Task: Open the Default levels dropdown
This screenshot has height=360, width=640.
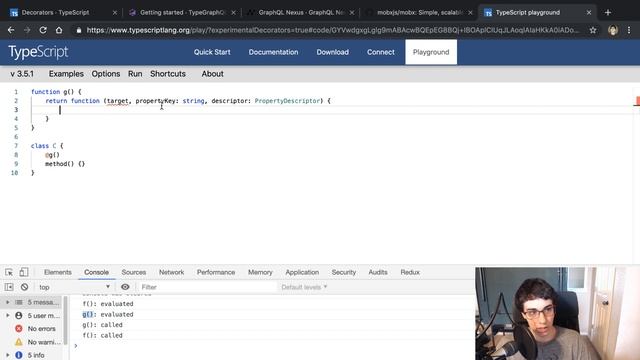Action: click(304, 287)
